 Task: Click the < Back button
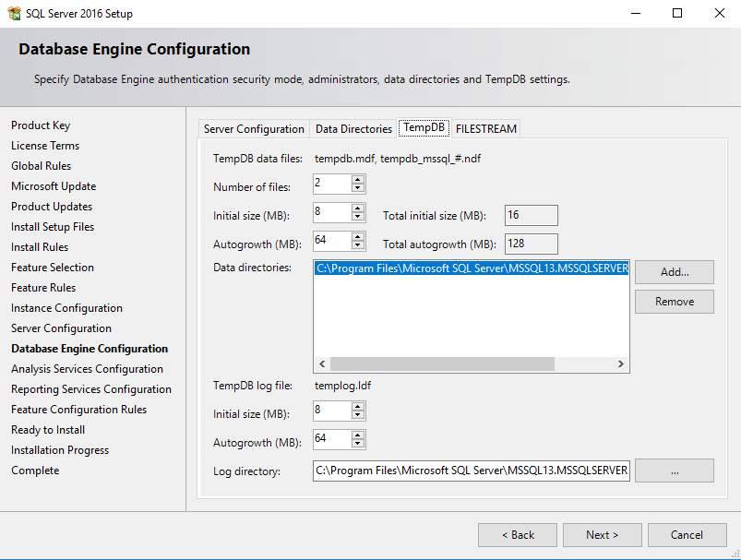click(518, 535)
